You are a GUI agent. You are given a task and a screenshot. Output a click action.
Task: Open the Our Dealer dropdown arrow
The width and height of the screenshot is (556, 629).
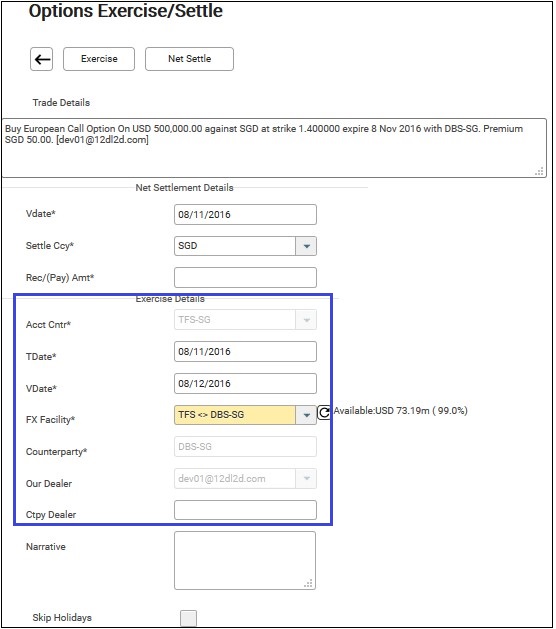pos(306,479)
